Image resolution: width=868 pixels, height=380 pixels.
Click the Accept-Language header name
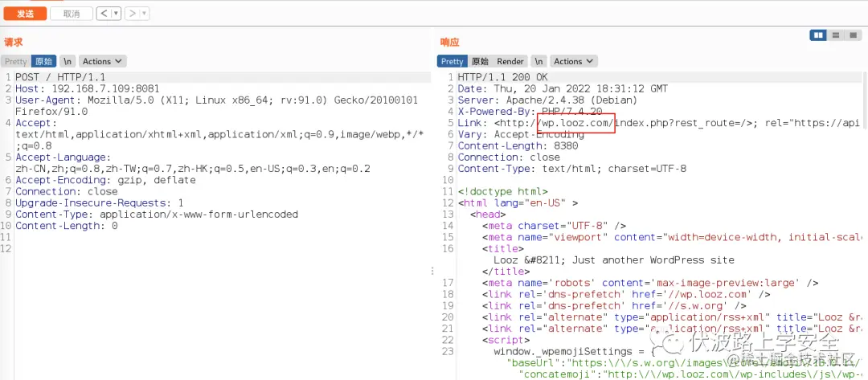63,157
